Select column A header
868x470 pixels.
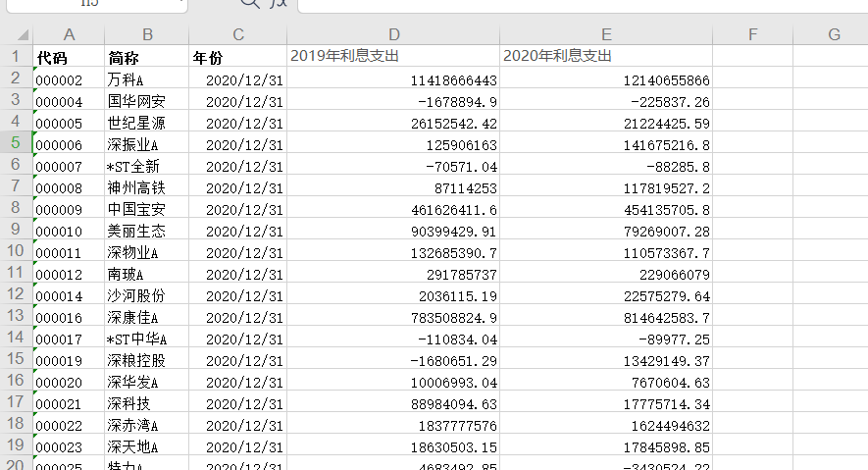coord(69,35)
